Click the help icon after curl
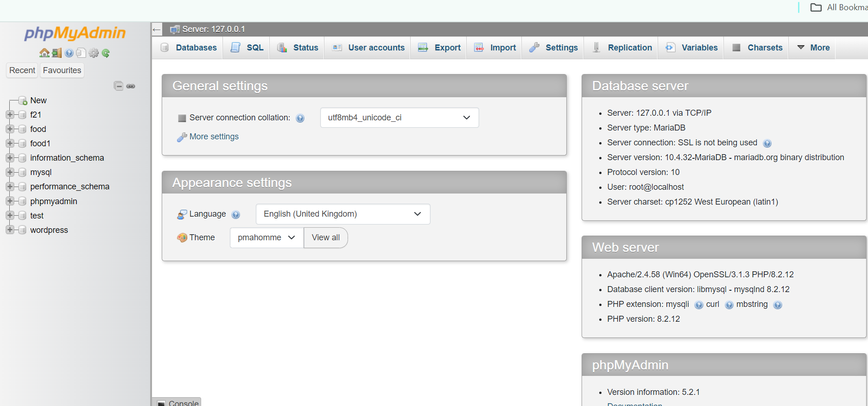This screenshot has width=868, height=406. tap(729, 305)
